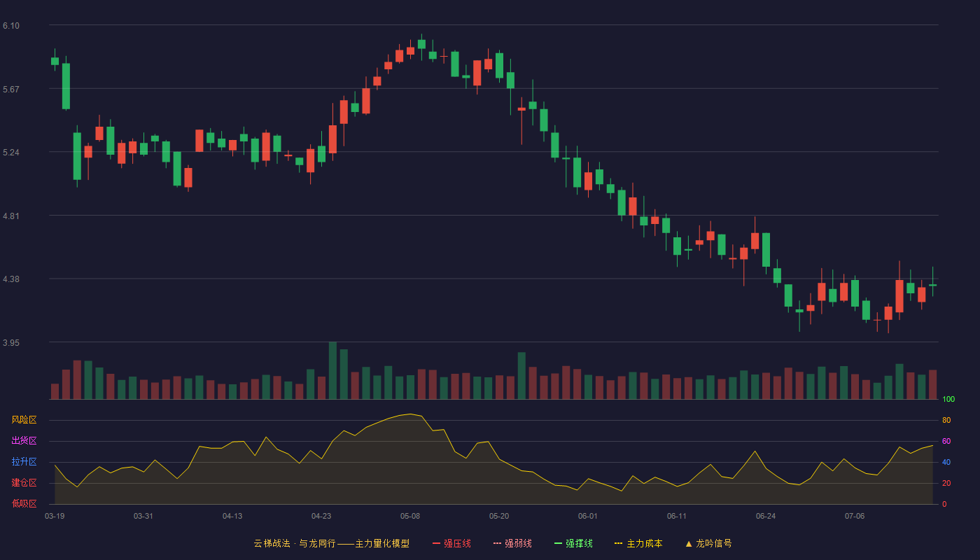Click the 建仓区 zone label
980x560 pixels.
click(24, 483)
